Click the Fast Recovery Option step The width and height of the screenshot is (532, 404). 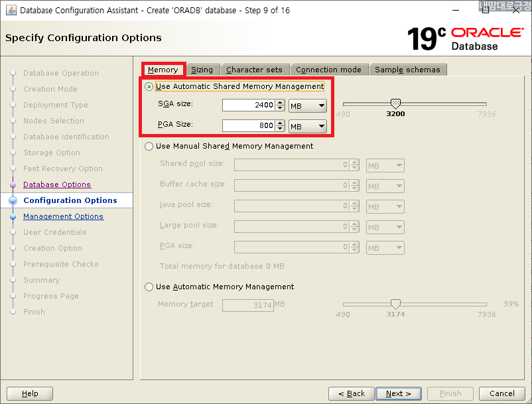coord(63,168)
